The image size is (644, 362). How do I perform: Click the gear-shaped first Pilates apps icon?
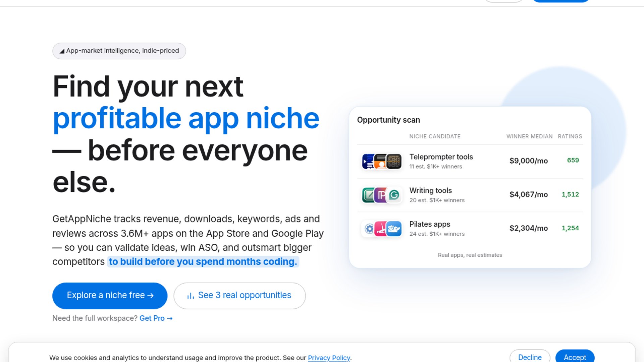coord(368,229)
